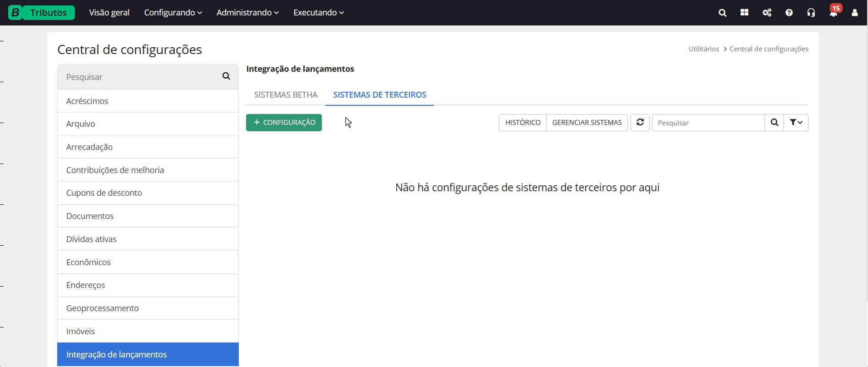Screen dimensions: 868x367
Task: Click the Utilitários breadcrumb link
Action: tap(704, 49)
